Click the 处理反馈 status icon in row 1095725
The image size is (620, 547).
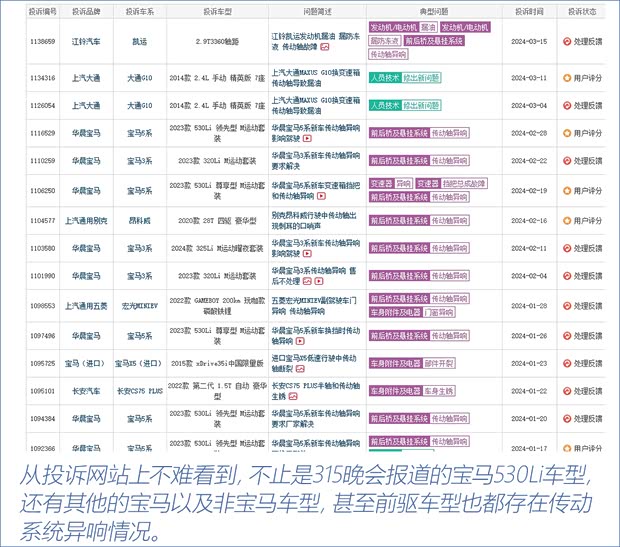pyautogui.click(x=567, y=363)
